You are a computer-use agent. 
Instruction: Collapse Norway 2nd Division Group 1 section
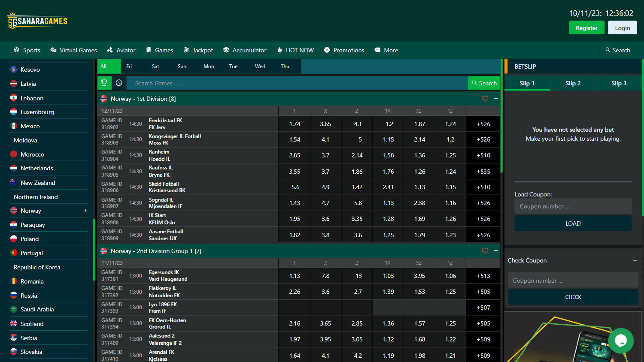(x=496, y=251)
